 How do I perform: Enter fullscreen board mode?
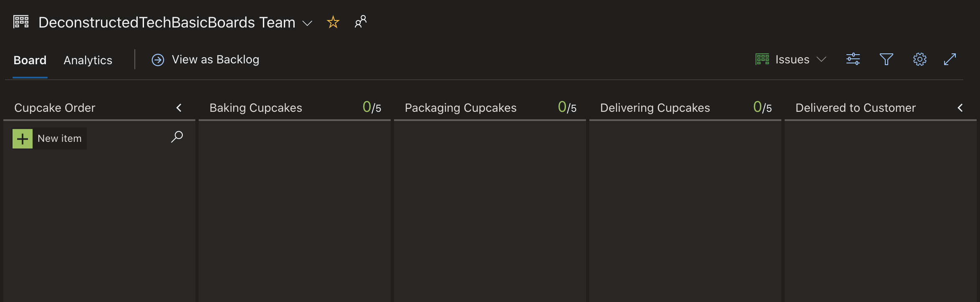(950, 59)
